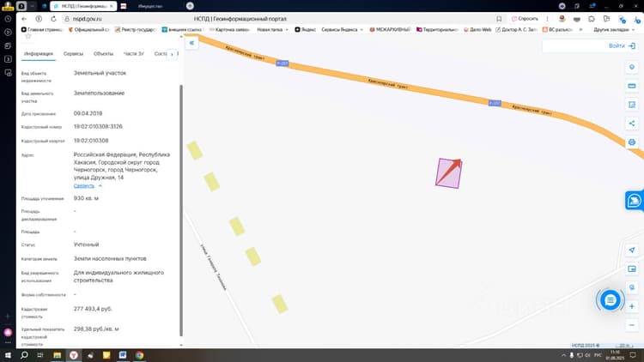Open the page options three-dot menu
644x362 pixels.
[x=547, y=19]
